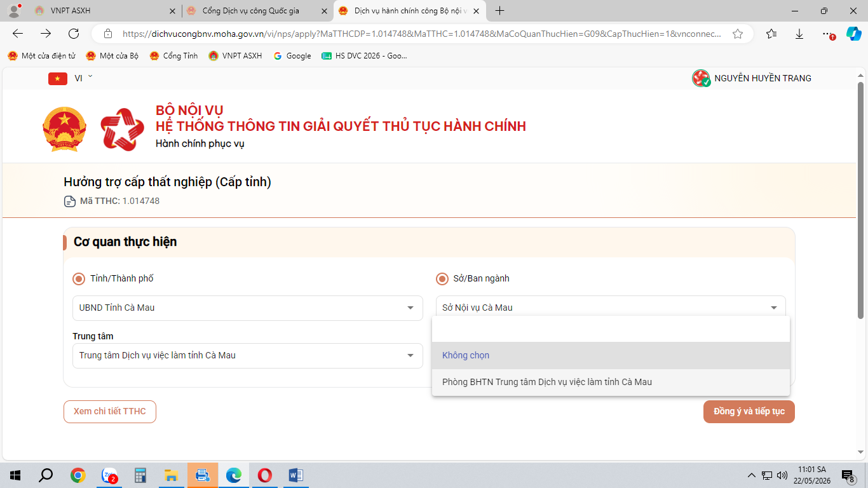
Task: Open the Một cửa điện tử bookmark
Action: tap(41, 56)
